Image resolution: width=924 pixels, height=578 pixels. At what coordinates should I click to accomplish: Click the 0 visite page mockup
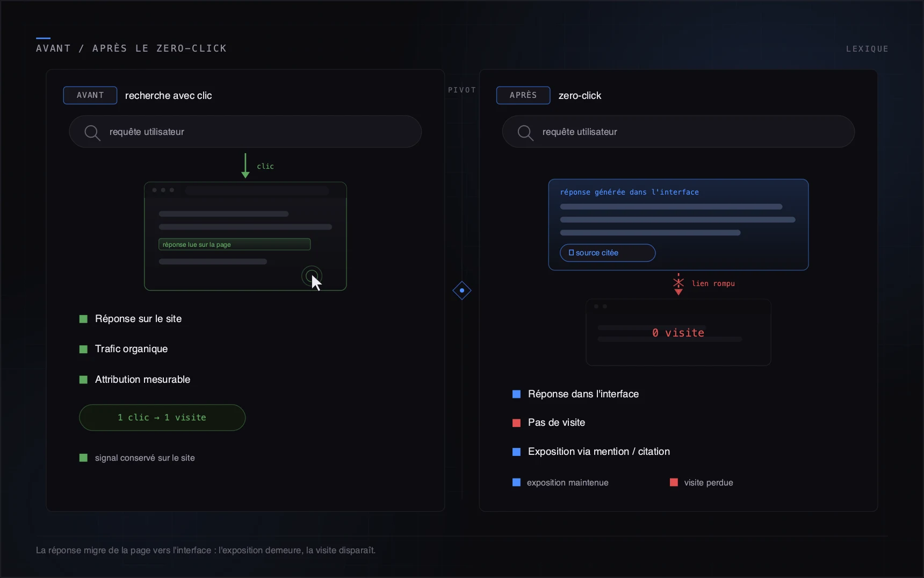coord(678,332)
